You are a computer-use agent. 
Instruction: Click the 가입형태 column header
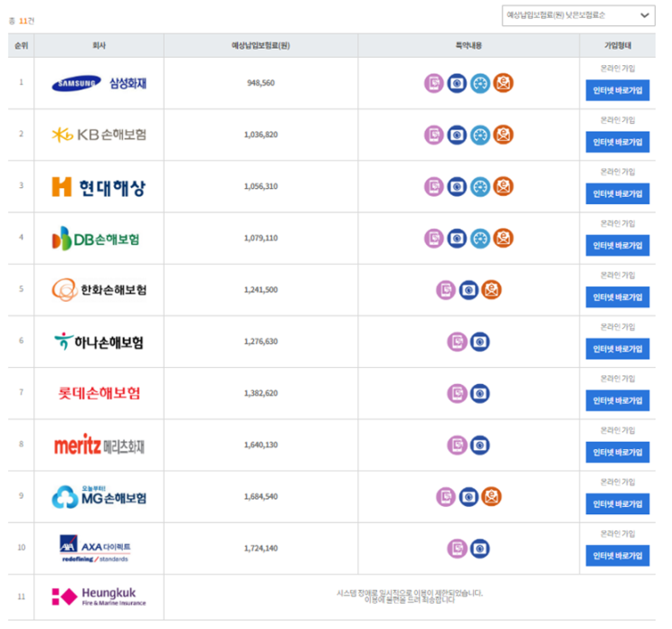tap(618, 45)
